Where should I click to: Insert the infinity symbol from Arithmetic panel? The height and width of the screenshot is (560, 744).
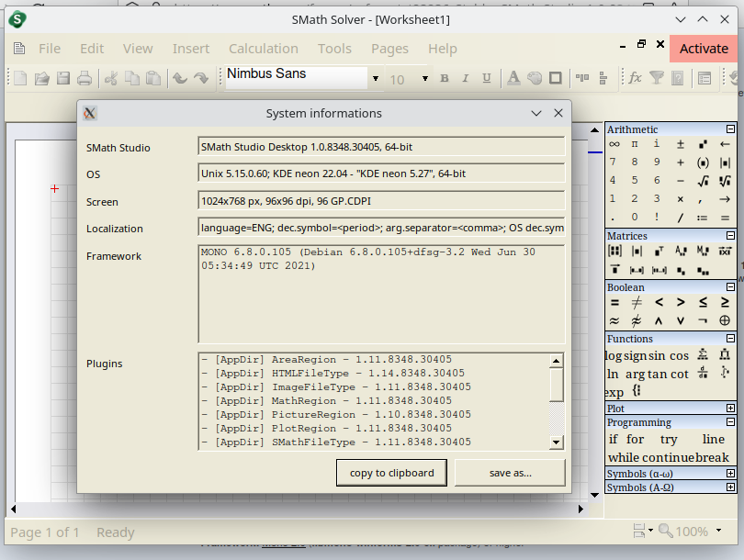tap(614, 144)
